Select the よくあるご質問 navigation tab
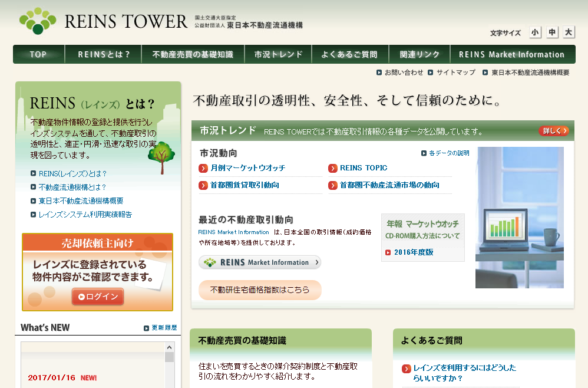This screenshot has height=388, width=588. [349, 54]
